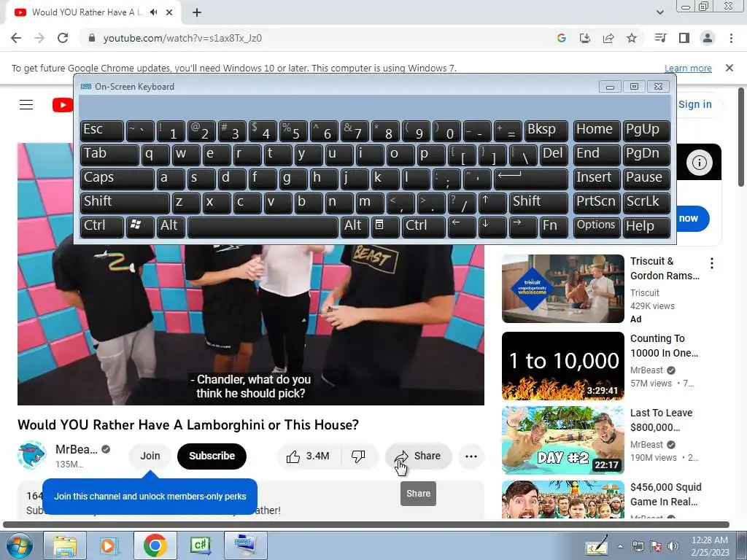Click the PrtScn key on keyboard
This screenshot has height=560, width=747.
coord(597,203)
